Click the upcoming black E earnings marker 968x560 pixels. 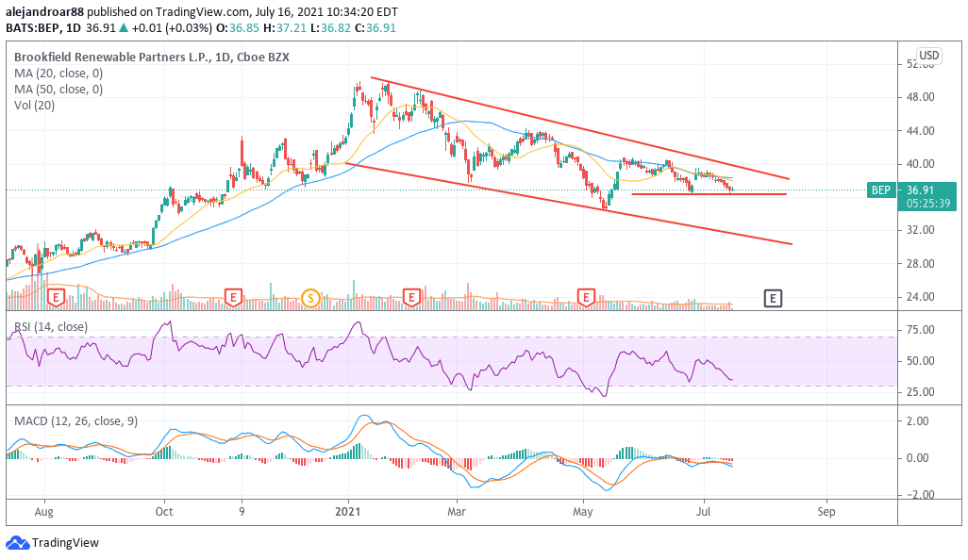[773, 299]
